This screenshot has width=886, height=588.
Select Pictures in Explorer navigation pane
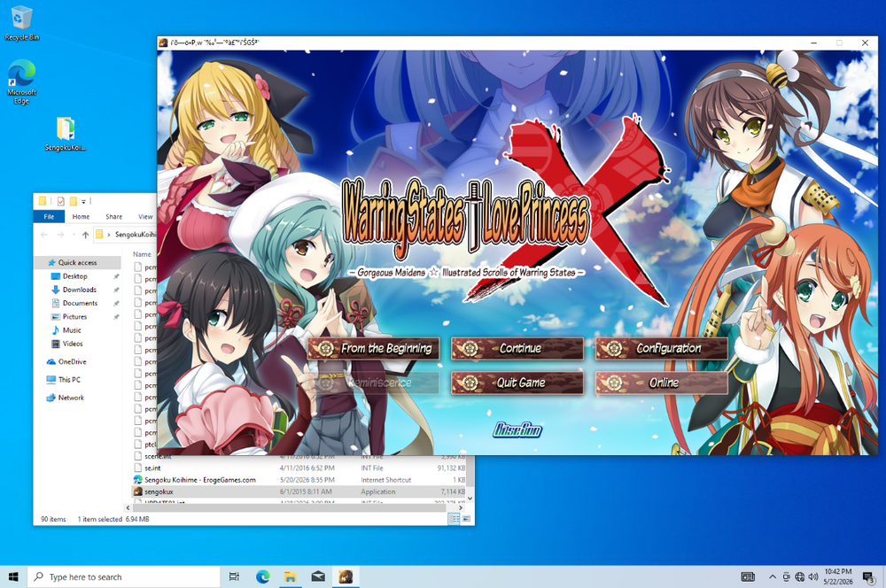click(74, 317)
